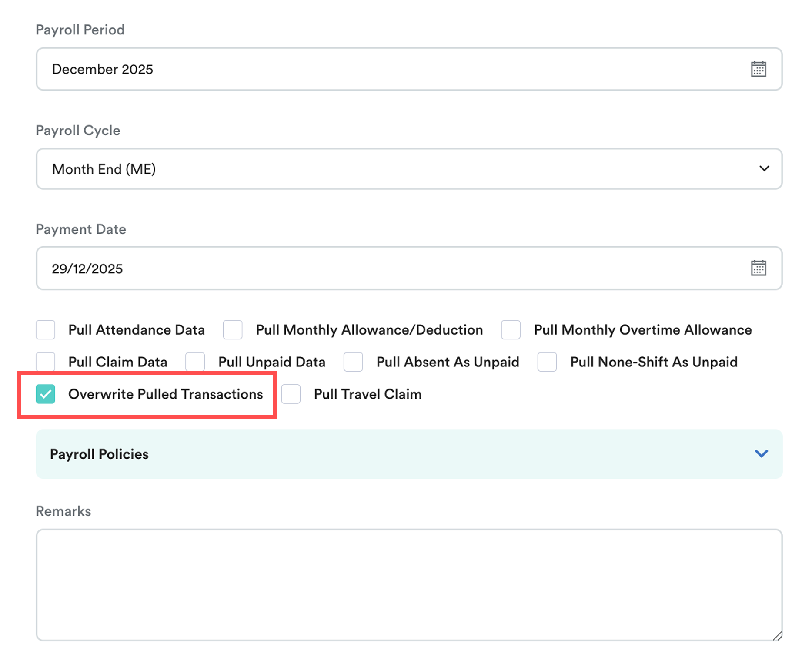Enable Pull None-Shift As Unpaid
This screenshot has height=668, width=812.
[x=547, y=362]
